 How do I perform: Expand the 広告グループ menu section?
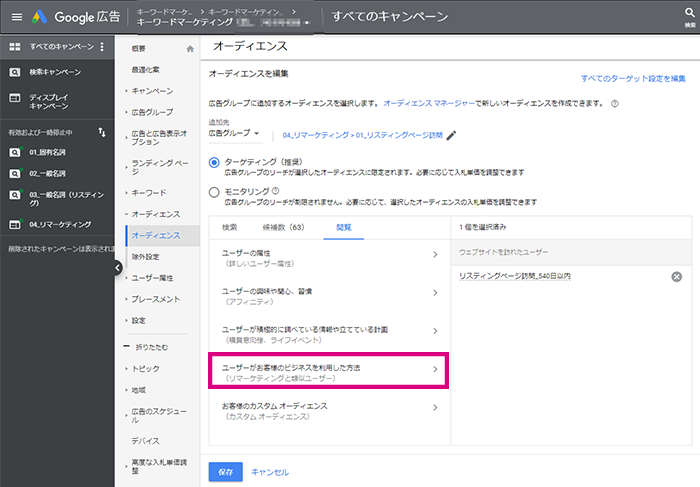click(152, 112)
